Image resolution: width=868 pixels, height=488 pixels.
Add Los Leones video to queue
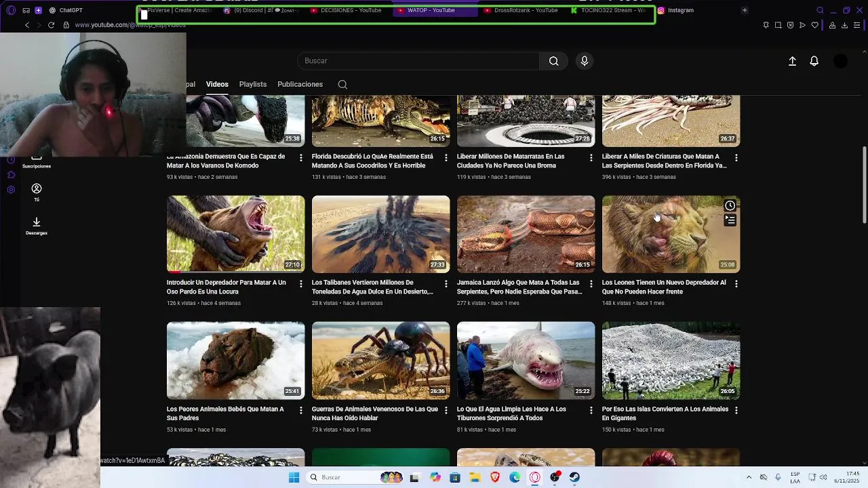click(x=730, y=220)
